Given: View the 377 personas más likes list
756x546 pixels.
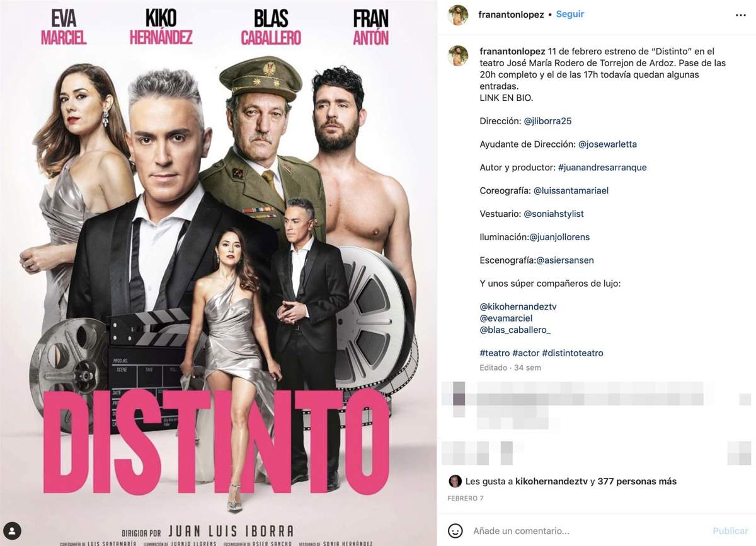Looking at the screenshot, I should point(637,481).
